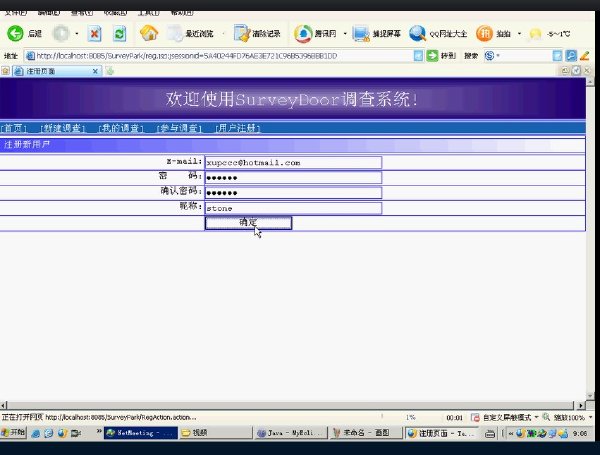Image resolution: width=600 pixels, height=455 pixels.
Task: Open the 首页 navigation link
Action: (x=14, y=128)
